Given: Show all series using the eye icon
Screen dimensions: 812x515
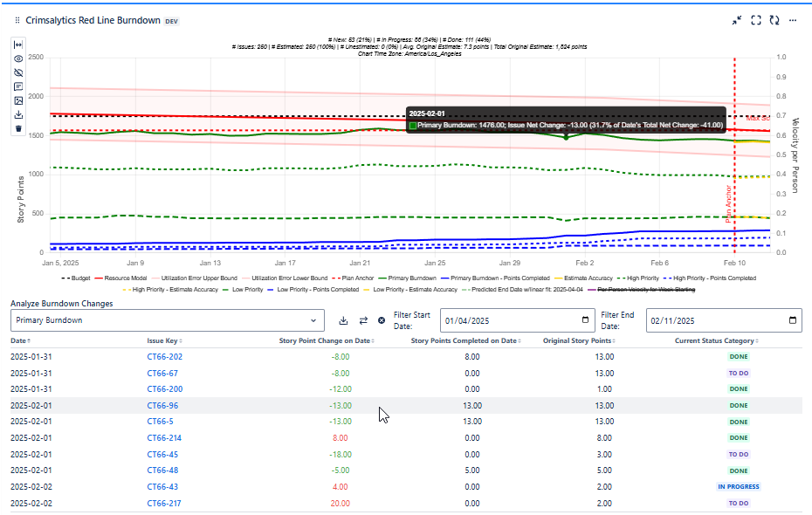Looking at the screenshot, I should click(18, 58).
